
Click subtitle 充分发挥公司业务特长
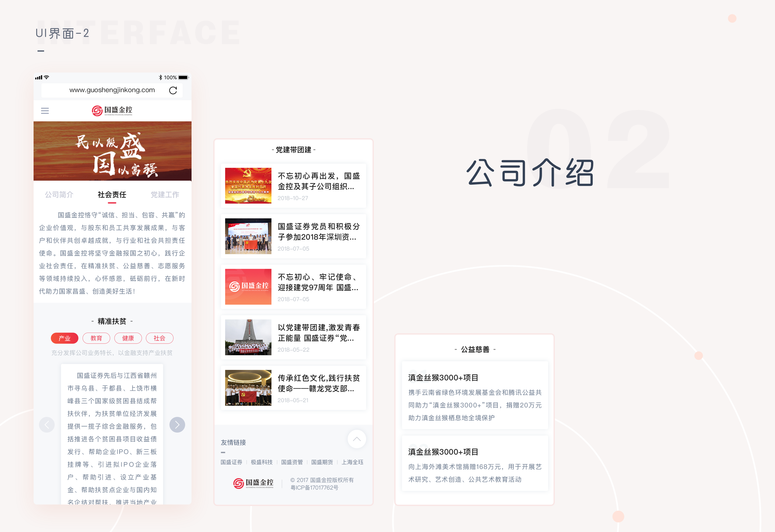[112, 353]
